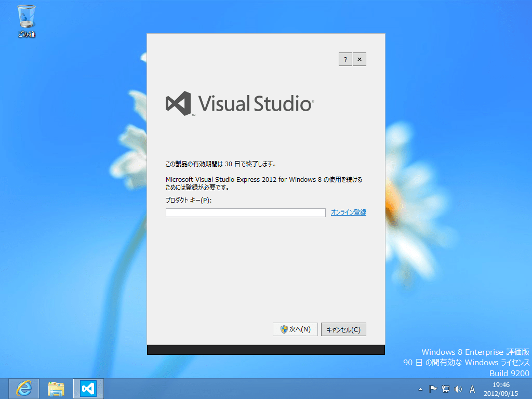Open the Recycle Bin desktop icon
This screenshot has height=399, width=532.
pos(26,20)
